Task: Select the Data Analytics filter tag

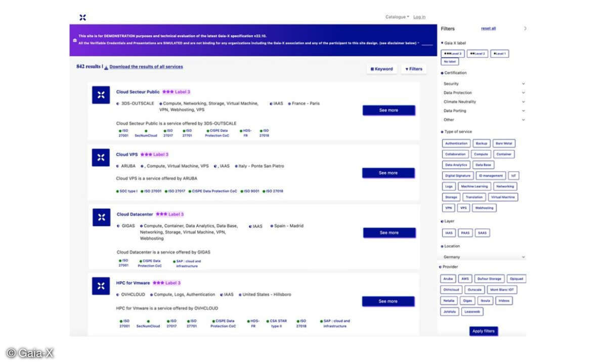Action: click(x=456, y=165)
